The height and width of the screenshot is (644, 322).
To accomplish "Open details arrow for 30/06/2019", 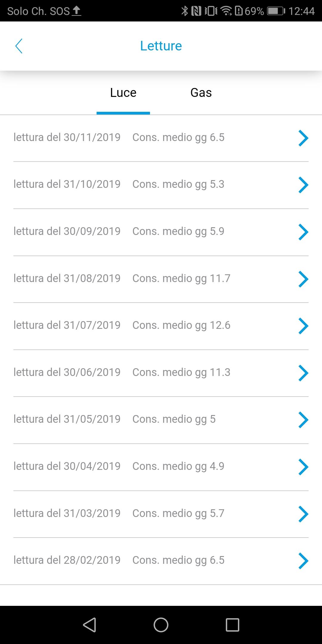I will [303, 373].
